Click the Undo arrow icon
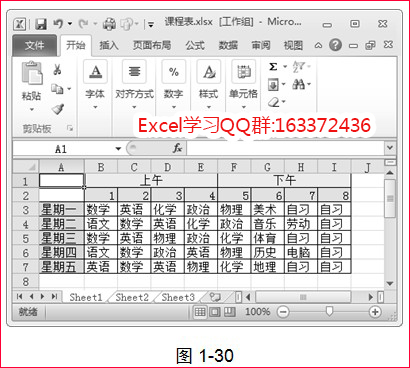 [58, 24]
